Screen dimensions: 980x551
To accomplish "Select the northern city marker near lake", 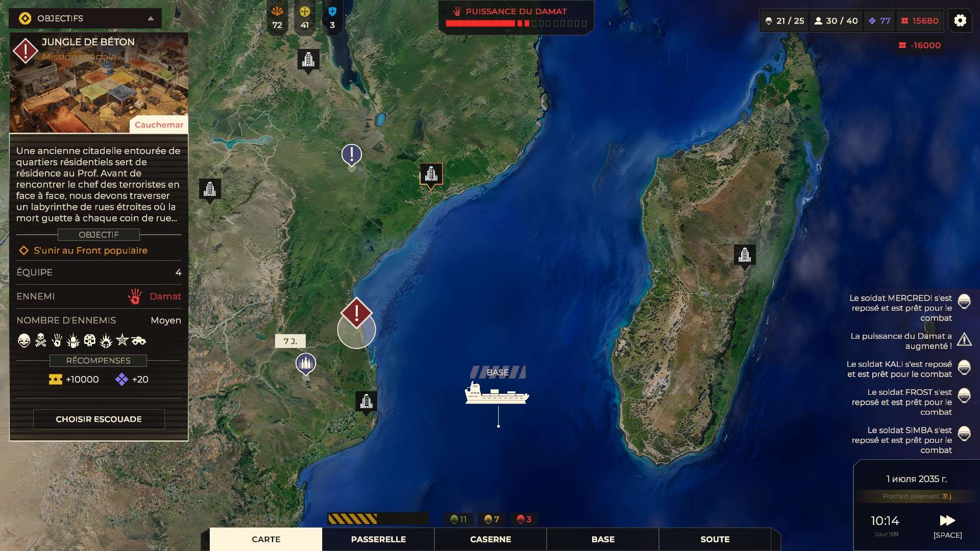I will point(308,61).
